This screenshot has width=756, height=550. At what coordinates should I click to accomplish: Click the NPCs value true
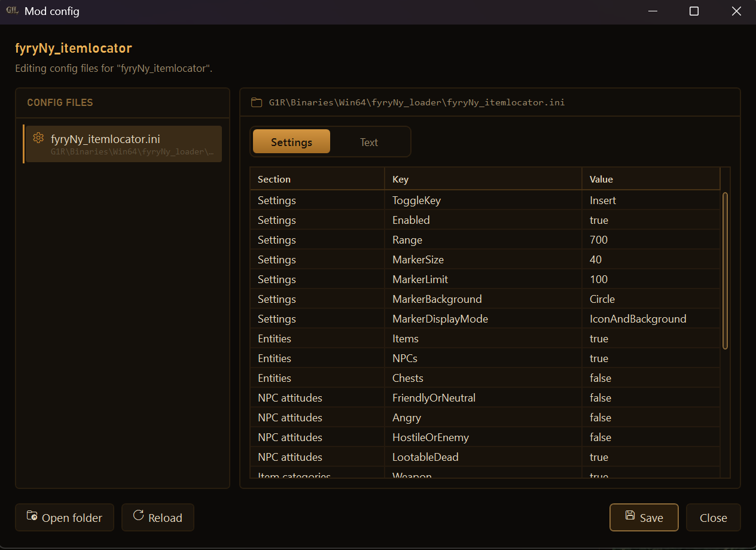click(x=651, y=358)
